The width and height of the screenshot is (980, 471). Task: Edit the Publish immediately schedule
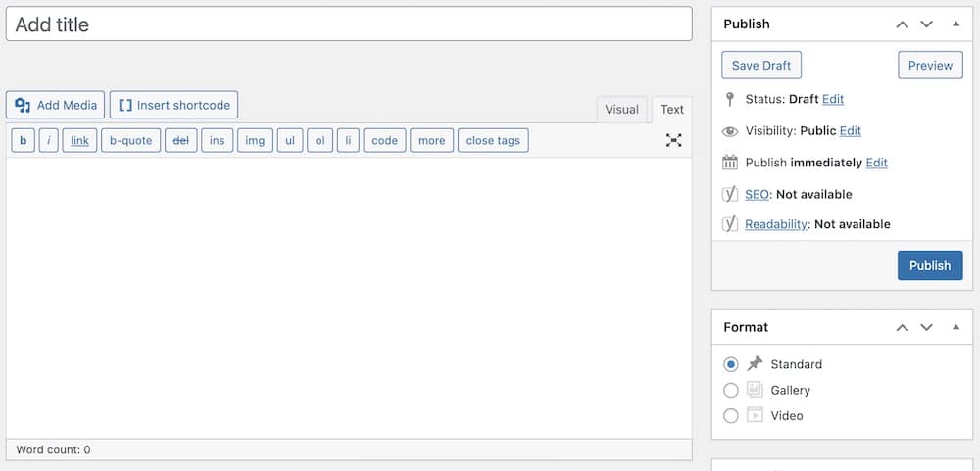point(876,163)
